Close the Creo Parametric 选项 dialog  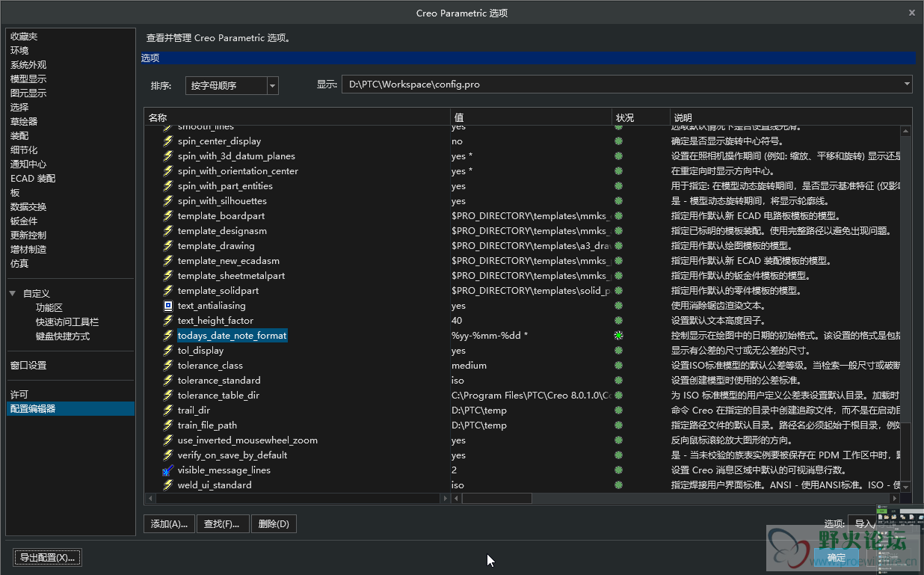click(x=912, y=13)
